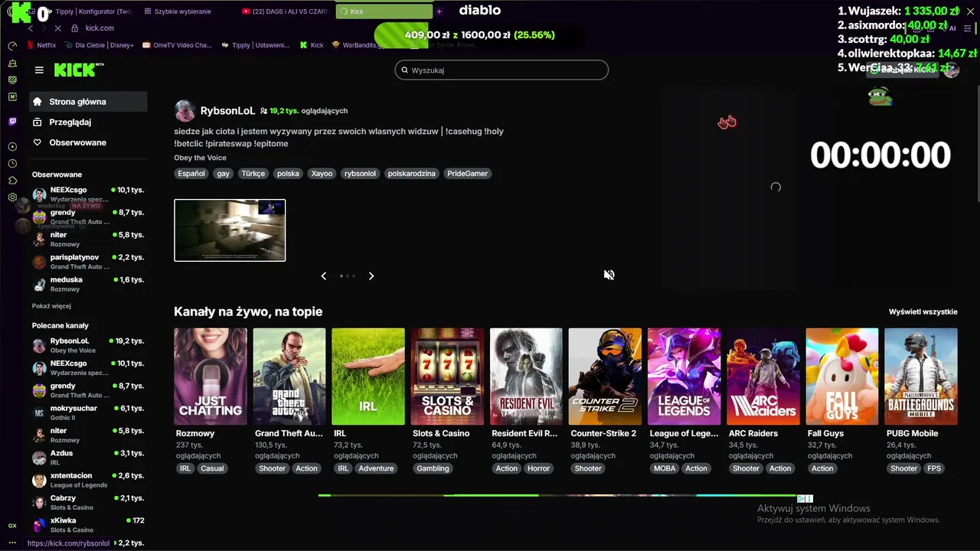Open PUBG Mobile category card
The width and height of the screenshot is (980, 551).
921,377
